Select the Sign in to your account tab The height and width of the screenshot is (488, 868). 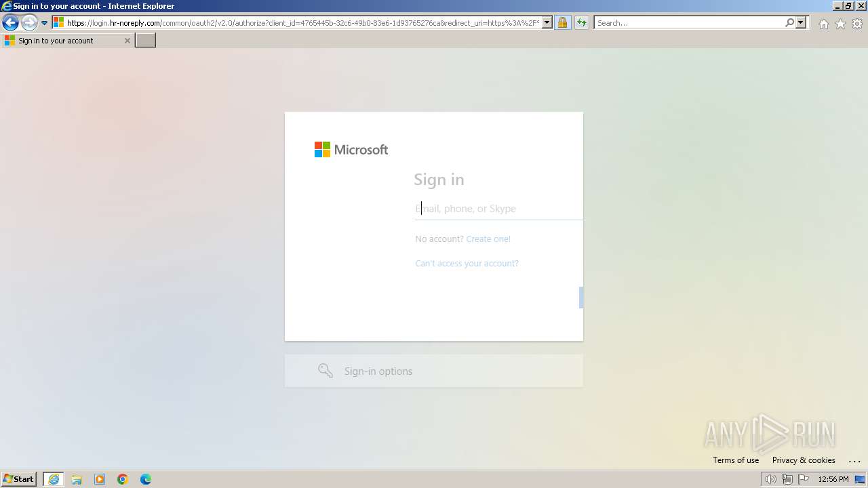[x=66, y=41]
